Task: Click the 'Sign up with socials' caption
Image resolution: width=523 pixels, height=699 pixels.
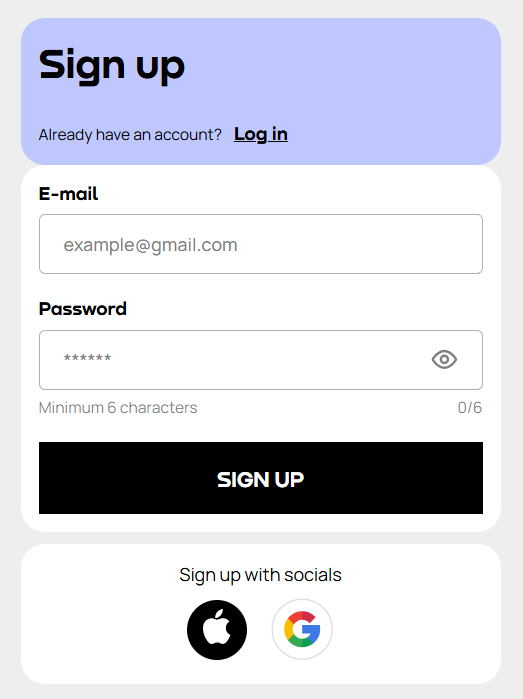Action: (x=260, y=575)
